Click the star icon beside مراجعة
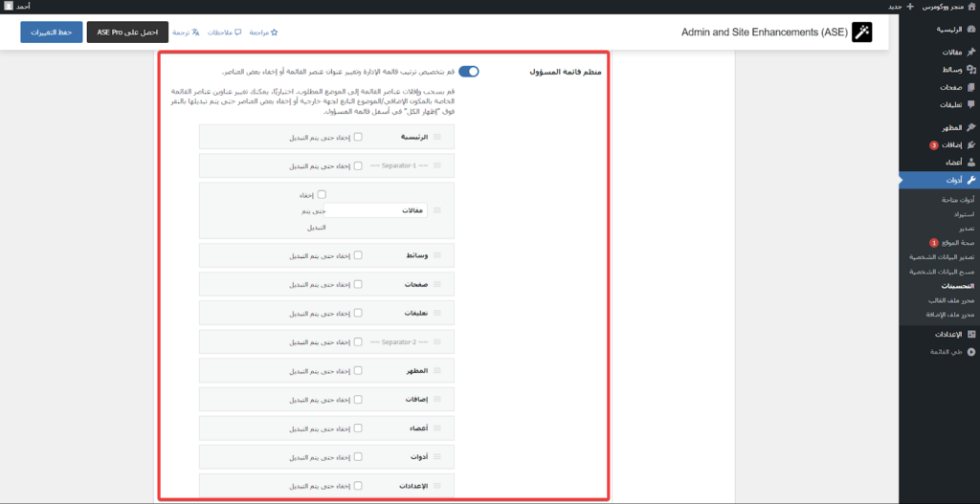The height and width of the screenshot is (504, 980). [274, 33]
